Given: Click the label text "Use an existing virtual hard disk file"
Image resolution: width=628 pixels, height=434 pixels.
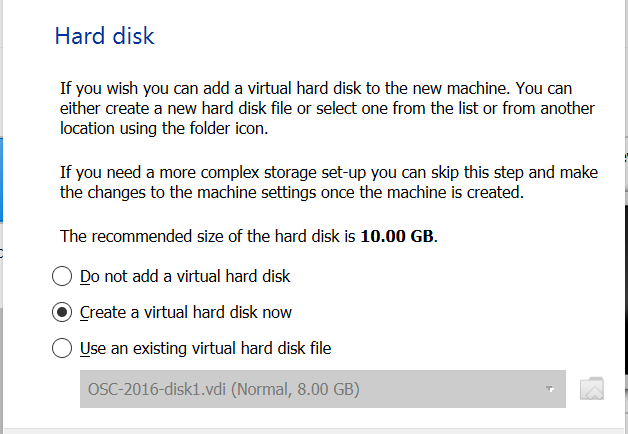Looking at the screenshot, I should pos(205,348).
